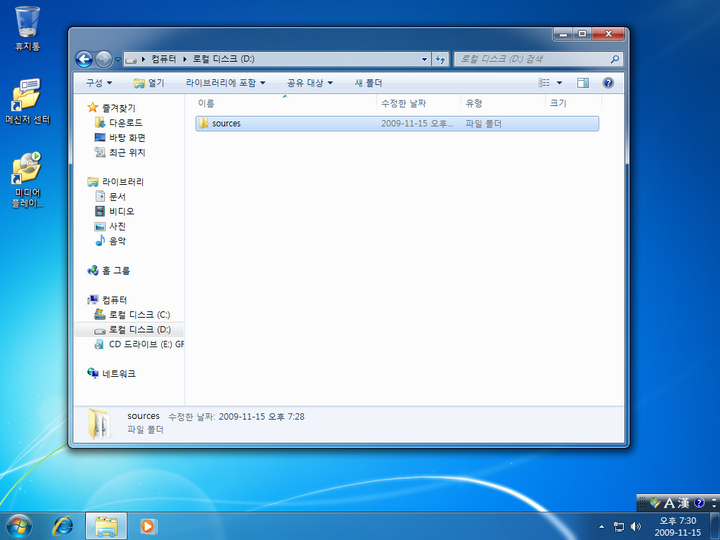Click the IME pad icon in language bar
The image size is (720, 540).
point(655,503)
